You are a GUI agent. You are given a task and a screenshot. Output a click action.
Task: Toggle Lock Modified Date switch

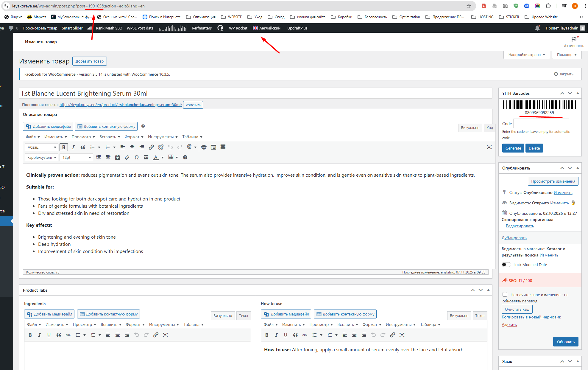click(506, 265)
